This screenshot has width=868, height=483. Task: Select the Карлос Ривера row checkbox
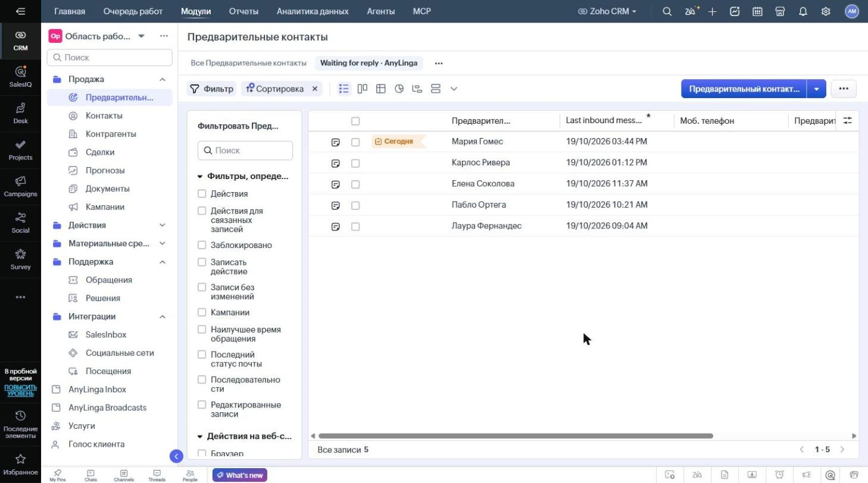(355, 163)
